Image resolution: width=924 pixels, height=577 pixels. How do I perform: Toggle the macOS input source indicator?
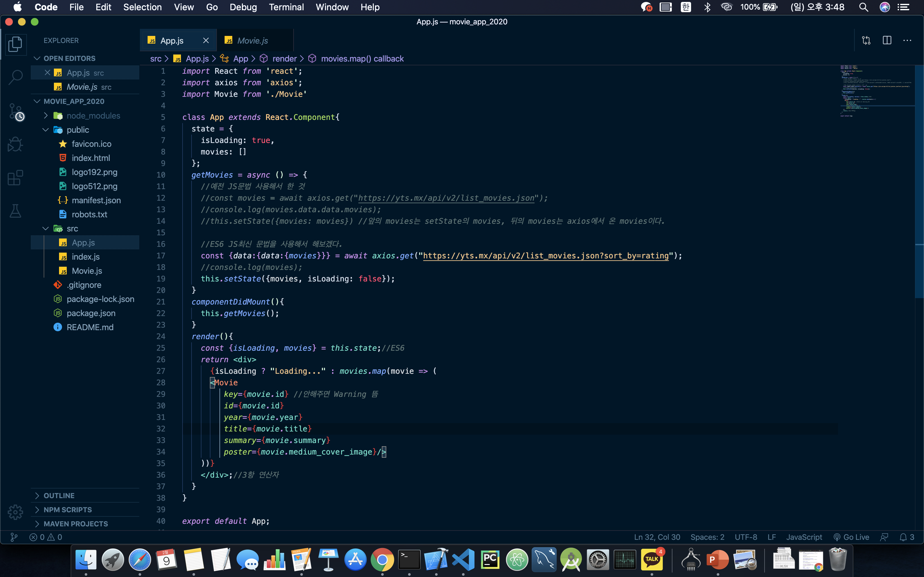[x=686, y=7]
